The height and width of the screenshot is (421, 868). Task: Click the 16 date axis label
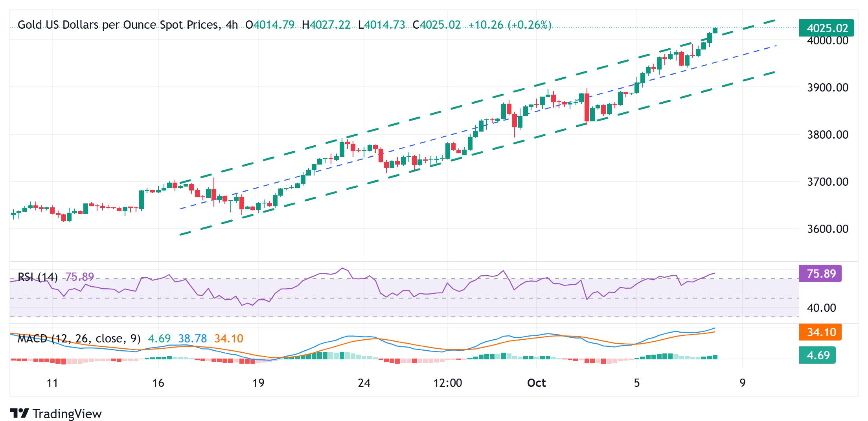[158, 383]
